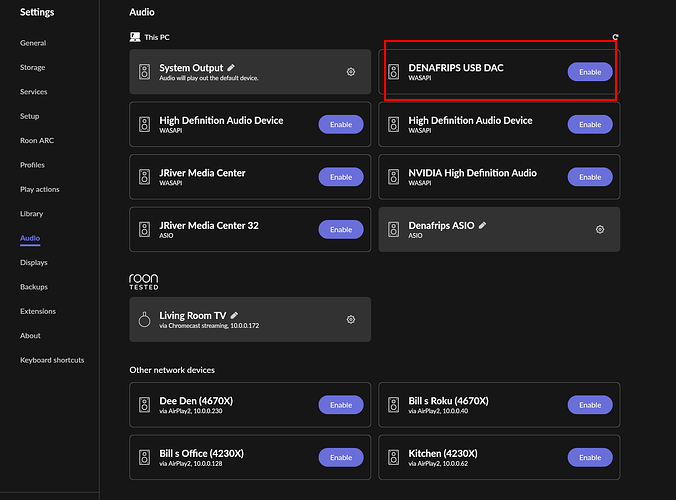Enable JRiver Media Center 32 ASIO
Viewport: 676px width, 500px height.
point(341,229)
